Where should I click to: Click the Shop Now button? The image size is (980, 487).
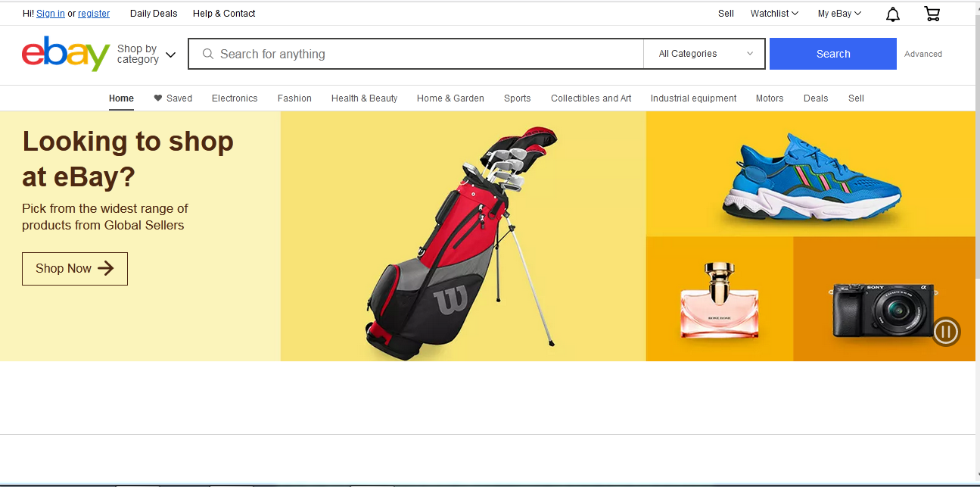coord(75,269)
